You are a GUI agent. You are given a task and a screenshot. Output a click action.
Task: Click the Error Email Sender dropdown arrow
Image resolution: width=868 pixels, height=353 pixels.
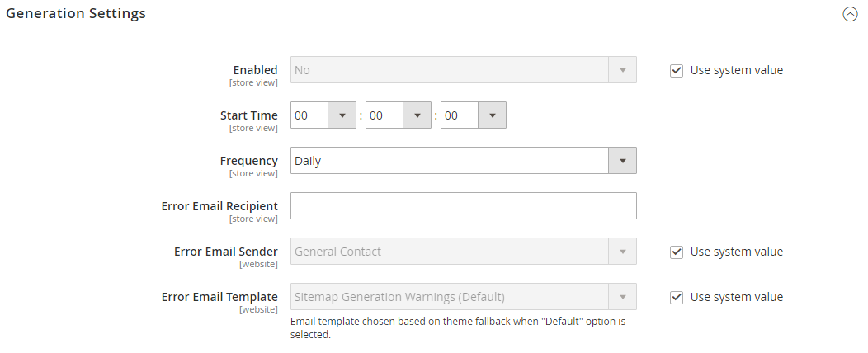622,252
